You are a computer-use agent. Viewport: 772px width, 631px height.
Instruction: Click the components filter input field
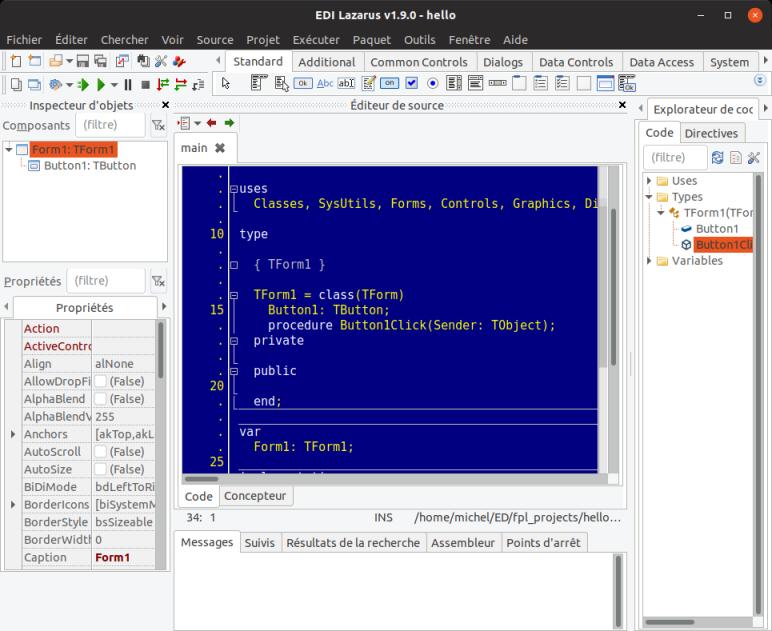[x=110, y=125]
